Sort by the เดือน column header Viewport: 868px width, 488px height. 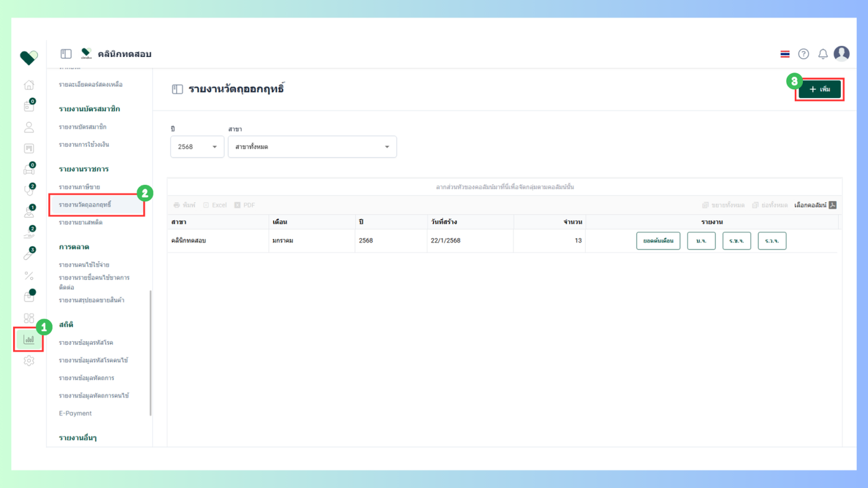[x=312, y=222]
